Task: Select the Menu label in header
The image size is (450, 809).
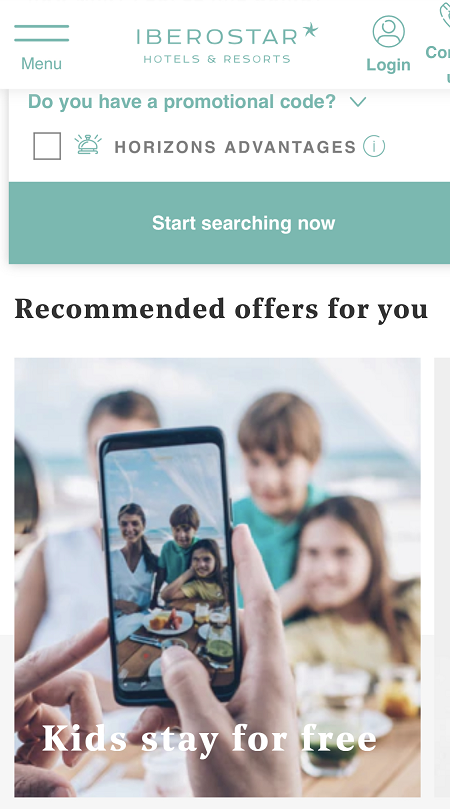Action: point(41,64)
